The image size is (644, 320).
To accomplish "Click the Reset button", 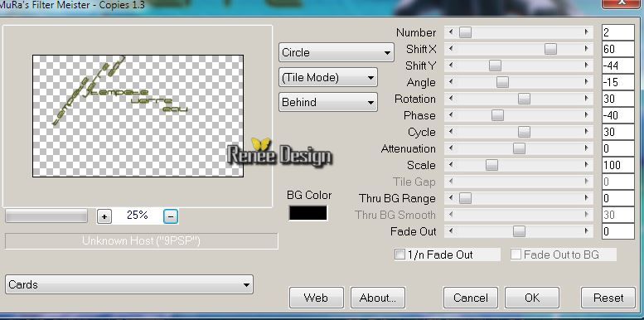I will click(x=608, y=298).
